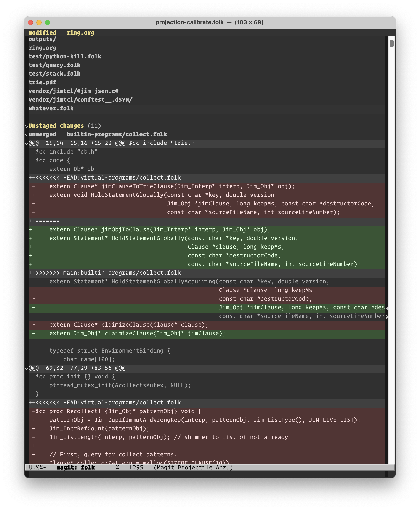Collapse the Unstaged changes section chevron
This screenshot has width=420, height=510.
27,126
